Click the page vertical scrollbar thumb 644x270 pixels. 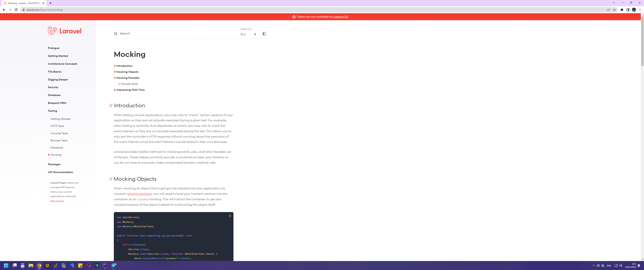pos(642,41)
